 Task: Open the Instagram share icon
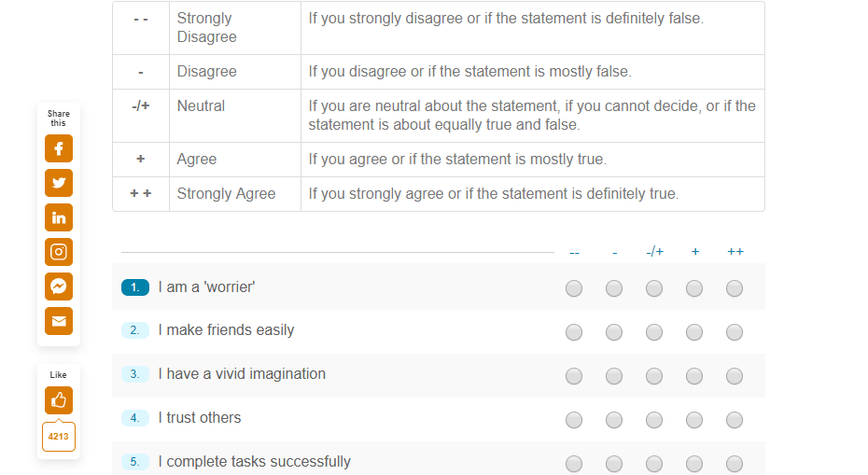coord(58,252)
